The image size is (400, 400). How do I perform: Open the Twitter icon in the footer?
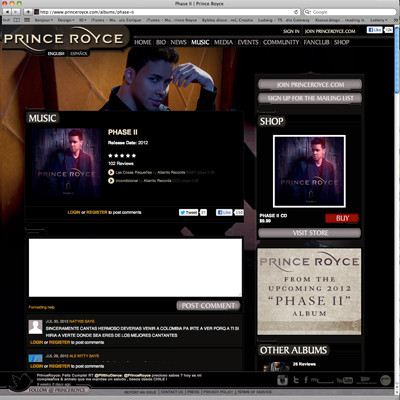coord(296,380)
